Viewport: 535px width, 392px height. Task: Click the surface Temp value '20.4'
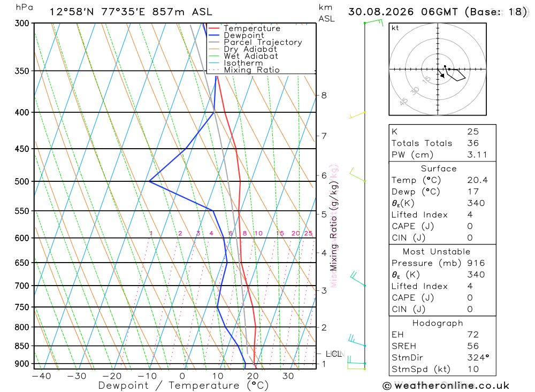click(477, 180)
